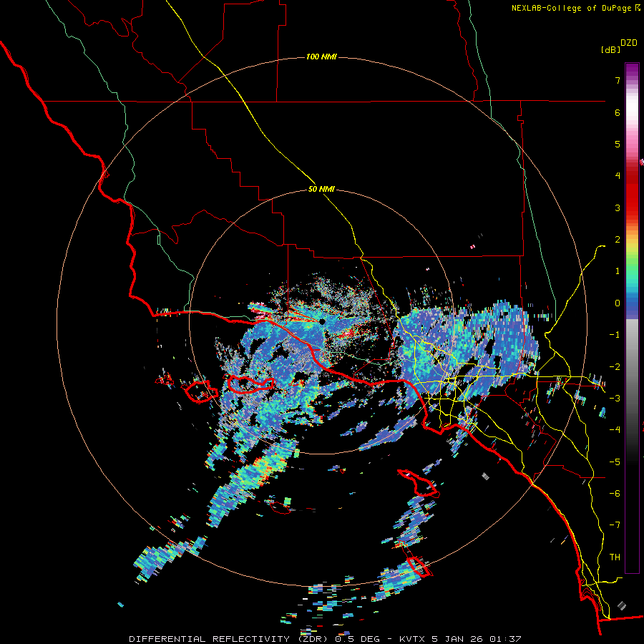The height and width of the screenshot is (644, 644).
Task: Click the Differential Reflectivity caption at the bottom
Action: tap(325, 639)
